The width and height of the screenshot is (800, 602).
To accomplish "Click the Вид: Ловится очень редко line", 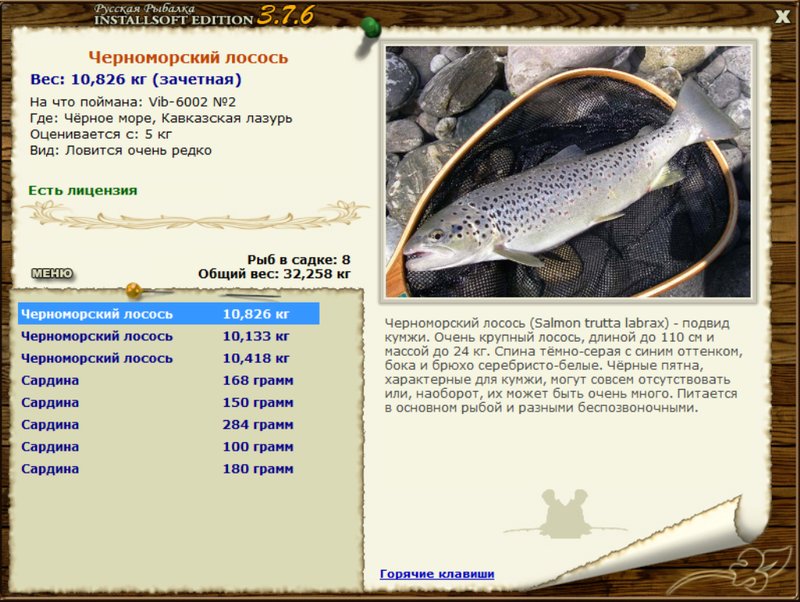I will pos(120,151).
